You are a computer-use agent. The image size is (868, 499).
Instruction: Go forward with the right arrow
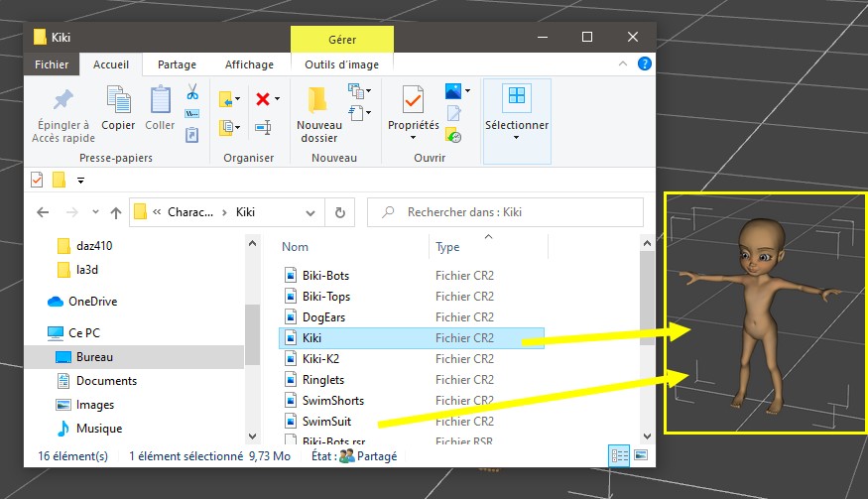pyautogui.click(x=72, y=212)
